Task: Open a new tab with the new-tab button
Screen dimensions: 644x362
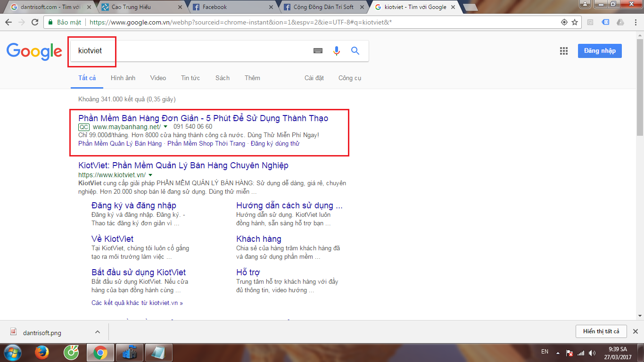Action: (x=470, y=7)
